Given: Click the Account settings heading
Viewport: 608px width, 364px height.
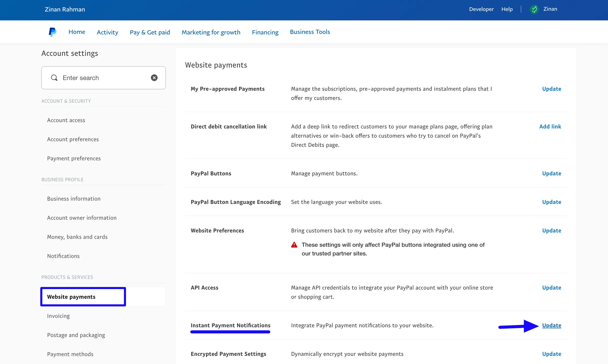Looking at the screenshot, I should (x=70, y=53).
